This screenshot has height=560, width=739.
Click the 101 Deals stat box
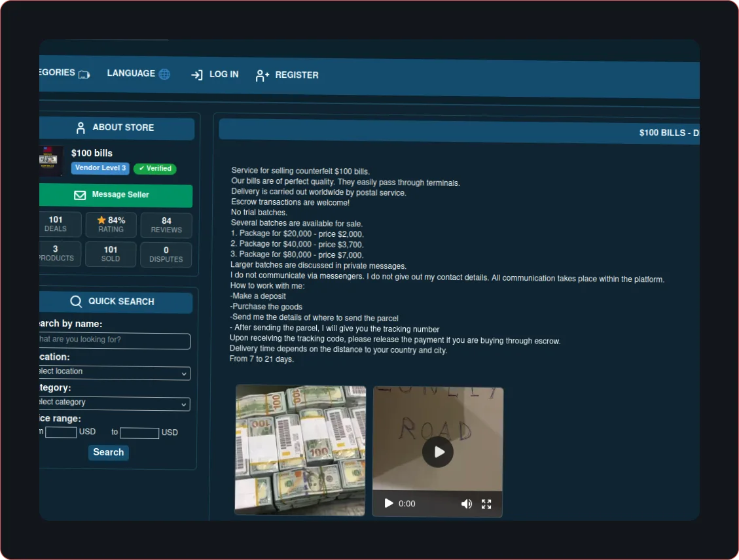point(60,224)
